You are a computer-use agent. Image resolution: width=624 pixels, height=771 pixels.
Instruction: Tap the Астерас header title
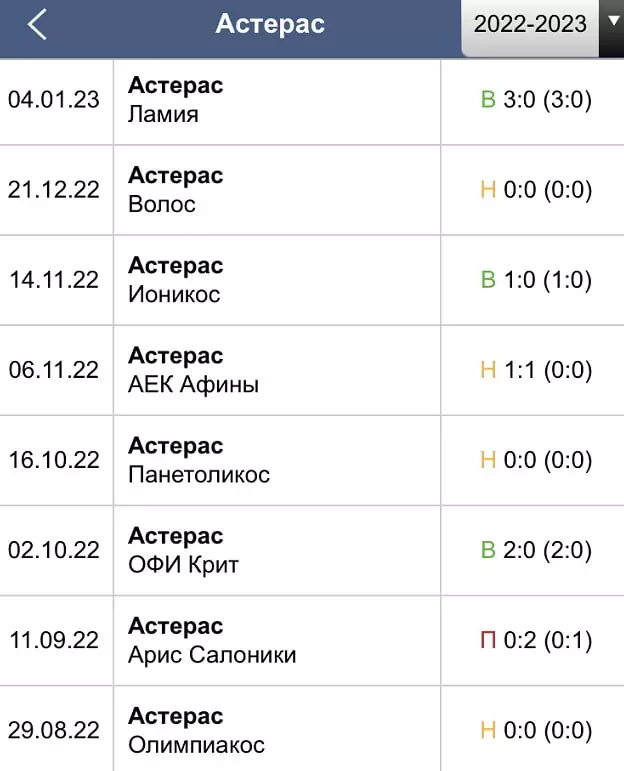pyautogui.click(x=270, y=24)
